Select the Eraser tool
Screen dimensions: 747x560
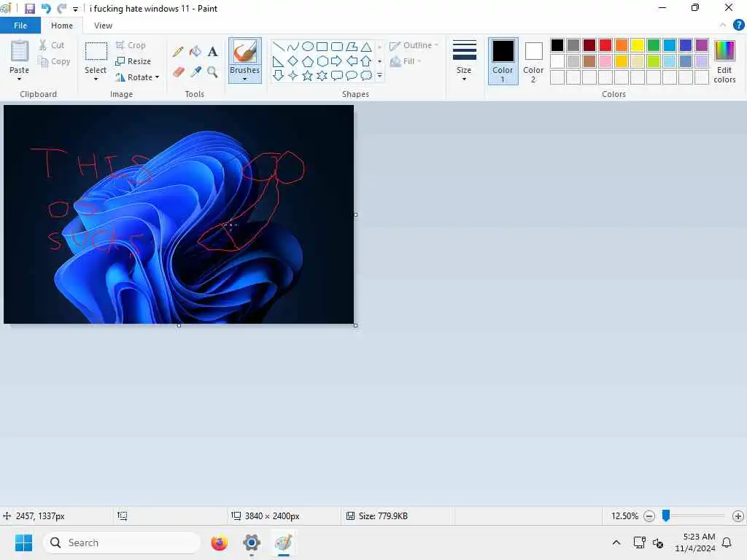(178, 72)
